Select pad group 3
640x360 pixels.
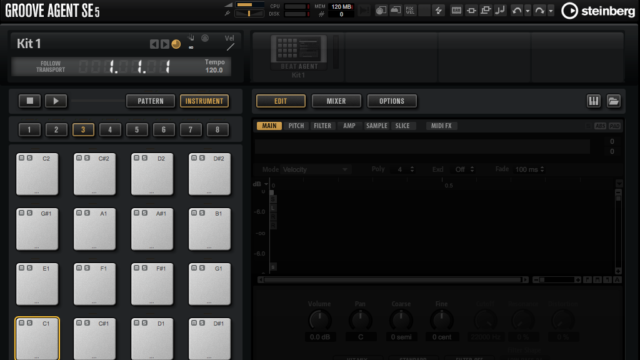[x=83, y=130]
